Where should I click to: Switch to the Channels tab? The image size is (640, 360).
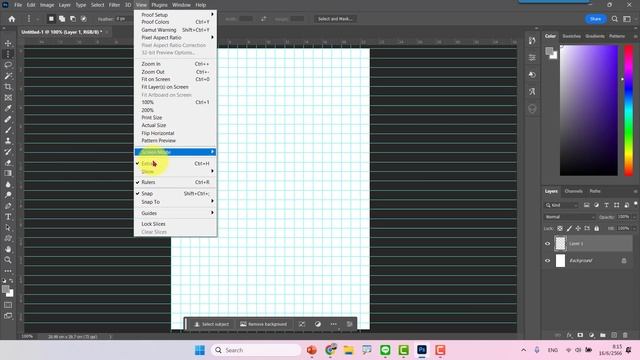pos(573,191)
